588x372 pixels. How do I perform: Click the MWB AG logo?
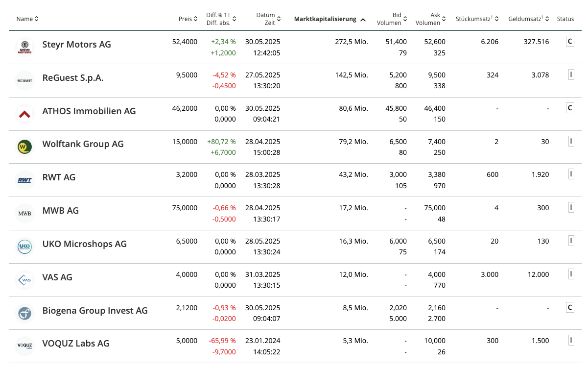[24, 214]
